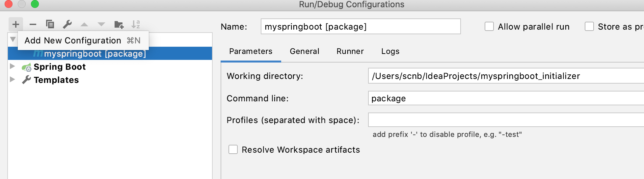The height and width of the screenshot is (179, 644).
Task: Expand the Spring Boot tree node
Action: tap(13, 66)
